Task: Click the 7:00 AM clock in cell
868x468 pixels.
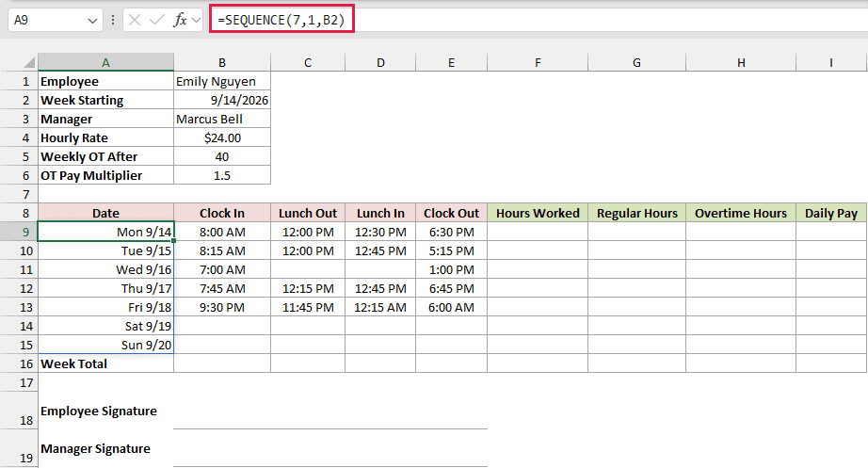Action: click(x=222, y=269)
